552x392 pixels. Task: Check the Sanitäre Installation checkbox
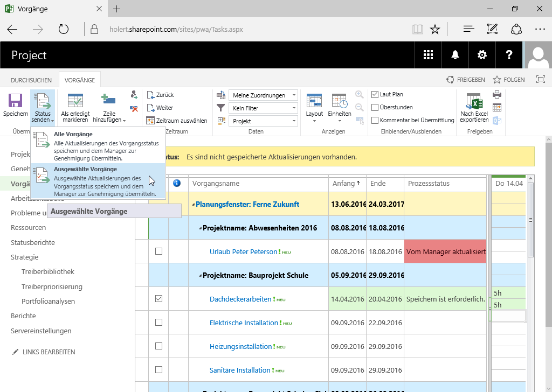pos(159,370)
